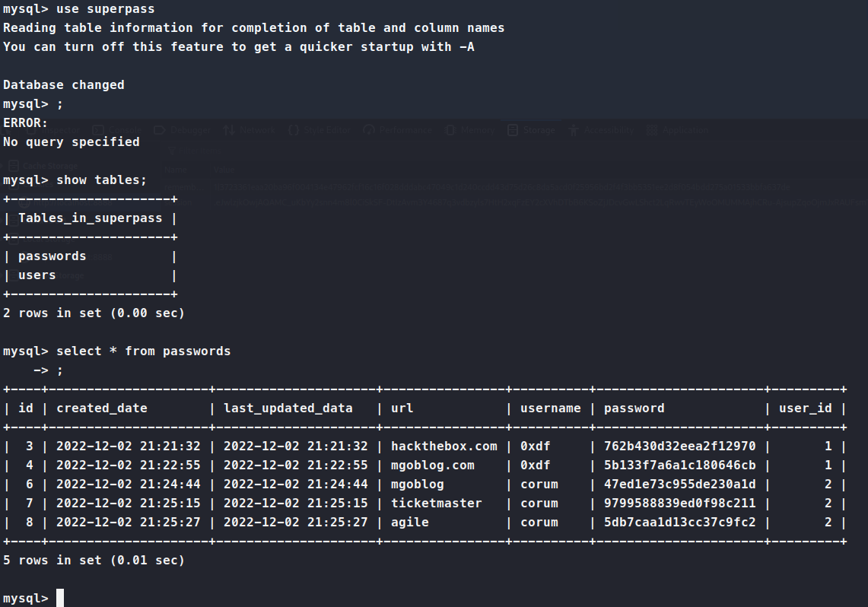Click the 'users' table name
This screenshot has width=868, height=607.
[37, 275]
